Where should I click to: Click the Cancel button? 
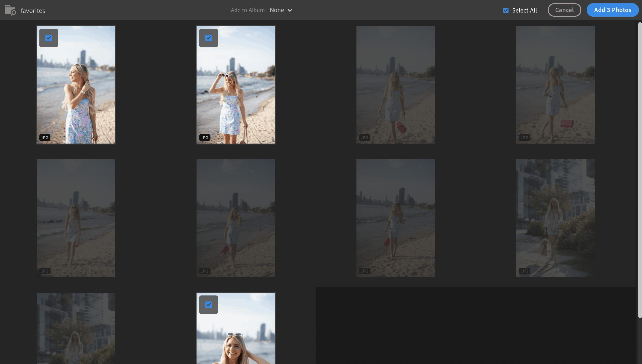click(564, 10)
